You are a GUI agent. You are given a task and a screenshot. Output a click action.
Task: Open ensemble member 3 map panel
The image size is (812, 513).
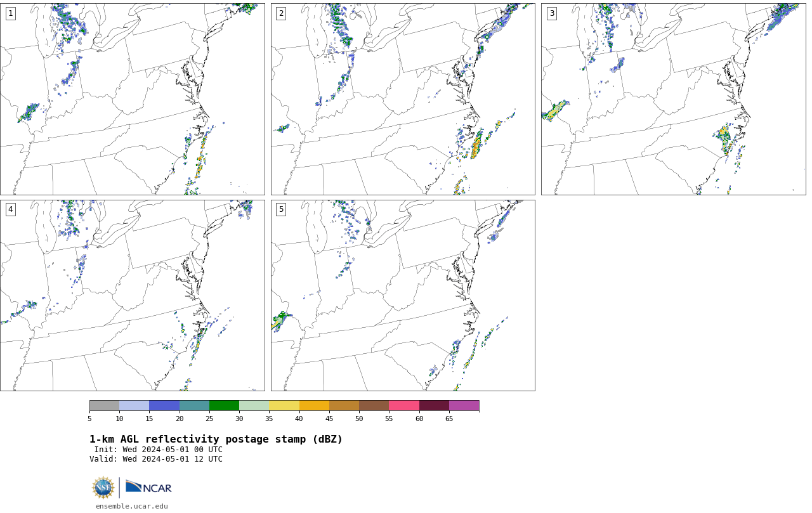(x=673, y=99)
